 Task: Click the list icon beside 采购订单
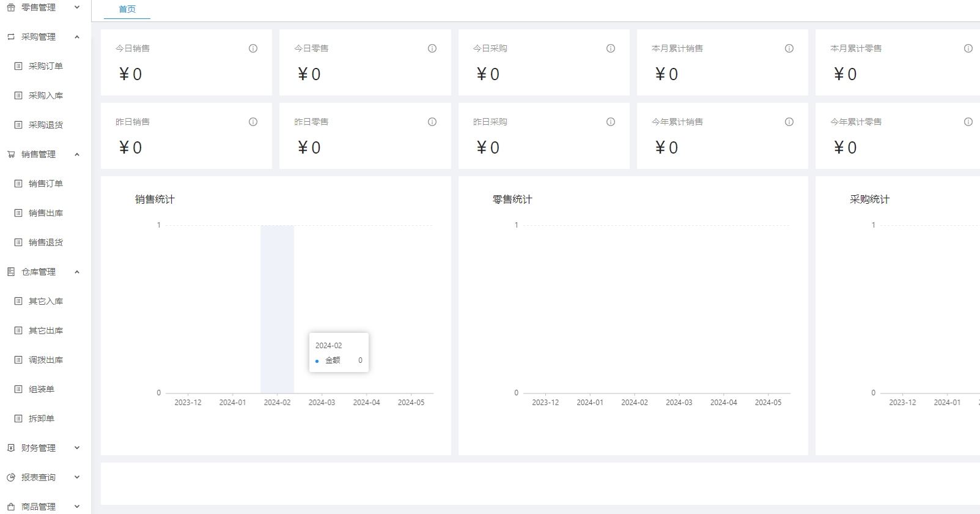18,66
